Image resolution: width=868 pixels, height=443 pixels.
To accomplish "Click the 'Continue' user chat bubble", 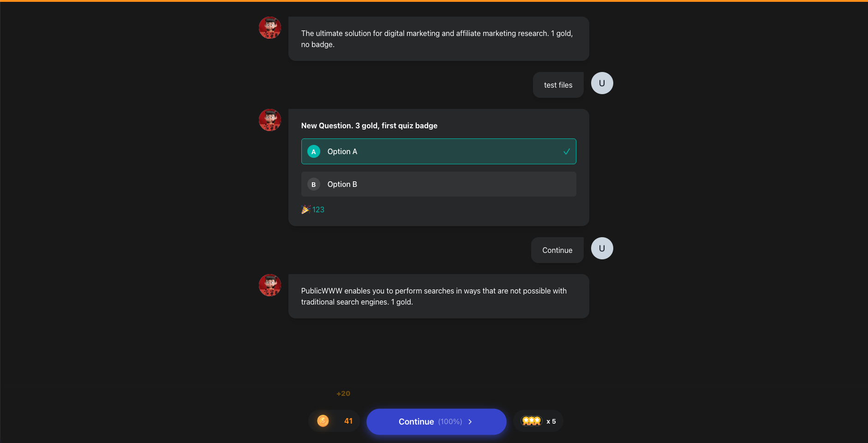I will tap(557, 250).
